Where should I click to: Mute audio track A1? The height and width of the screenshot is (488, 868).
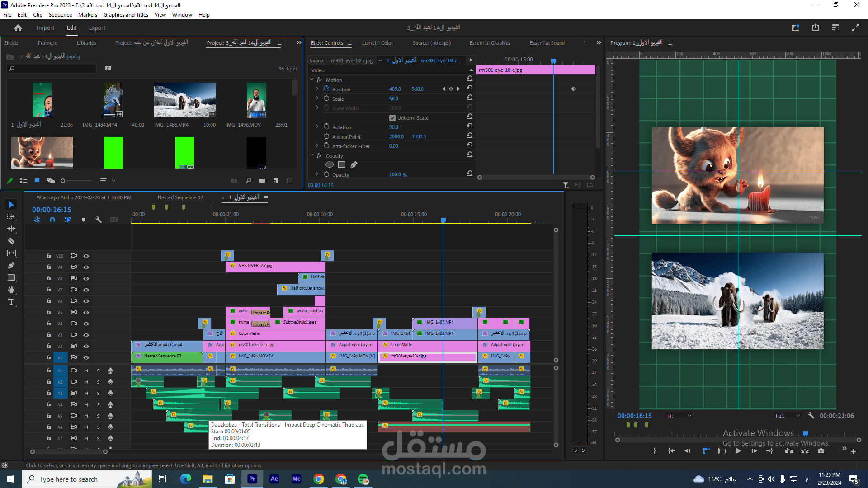click(x=86, y=371)
